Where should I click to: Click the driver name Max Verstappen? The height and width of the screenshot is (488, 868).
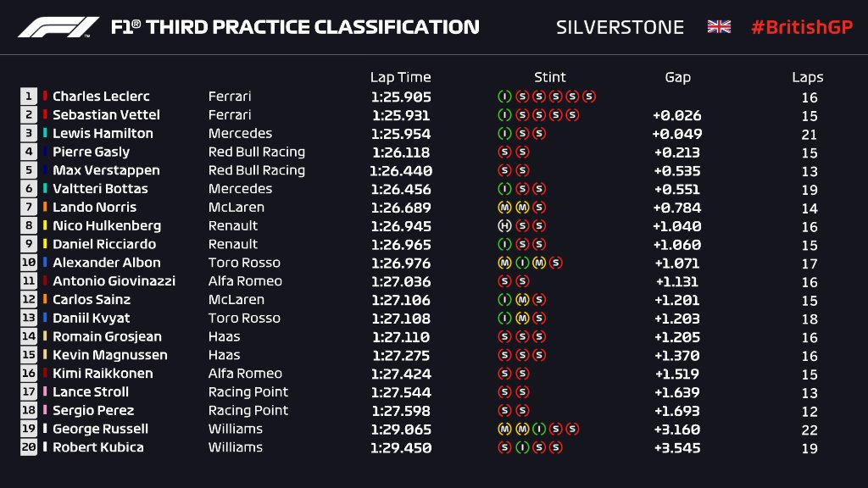coord(106,170)
